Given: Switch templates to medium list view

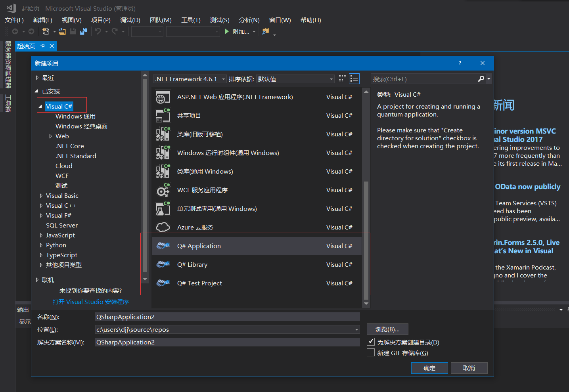Looking at the screenshot, I should (x=354, y=78).
